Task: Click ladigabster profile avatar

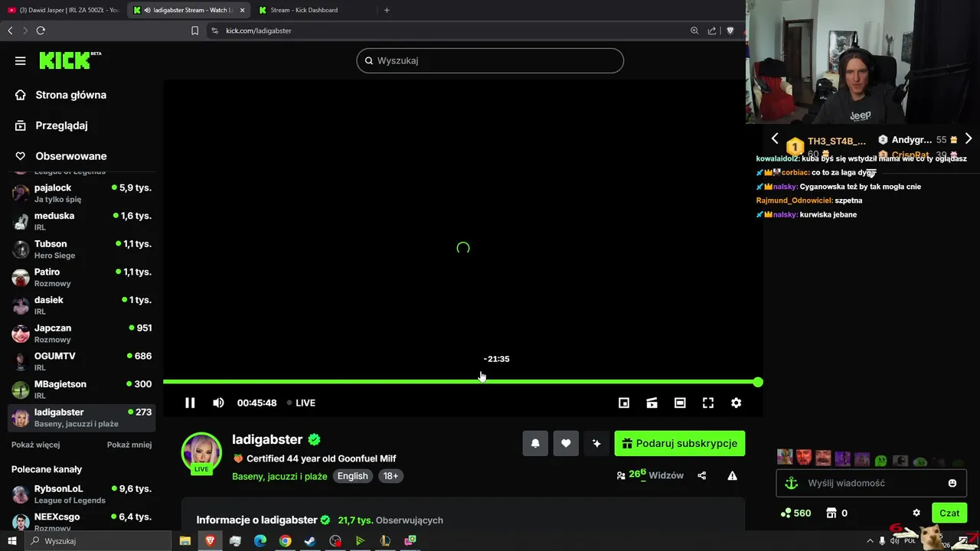Action: click(x=201, y=453)
